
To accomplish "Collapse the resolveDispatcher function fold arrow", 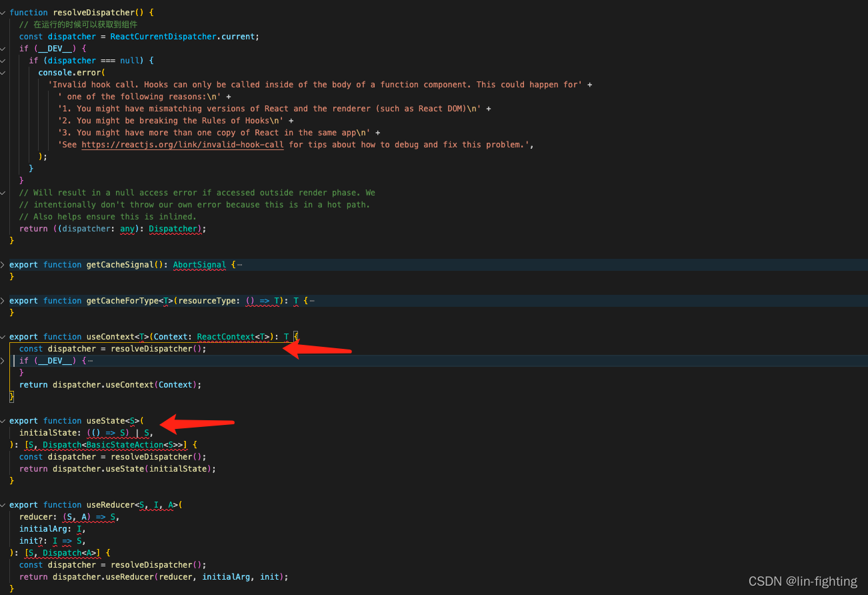I will [x=3, y=13].
